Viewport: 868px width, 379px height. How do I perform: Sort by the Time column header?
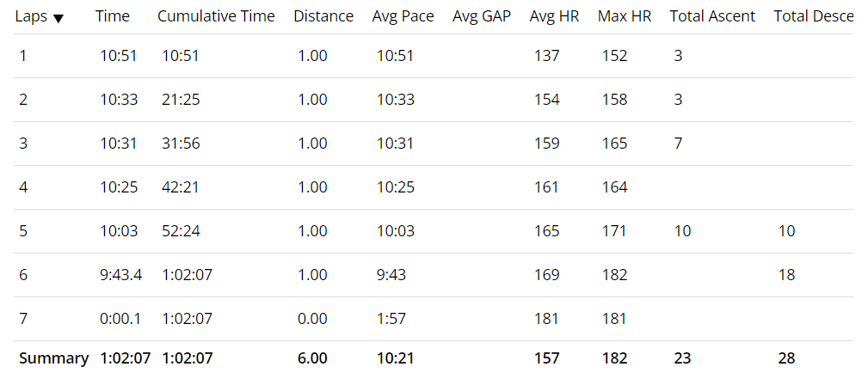113,16
